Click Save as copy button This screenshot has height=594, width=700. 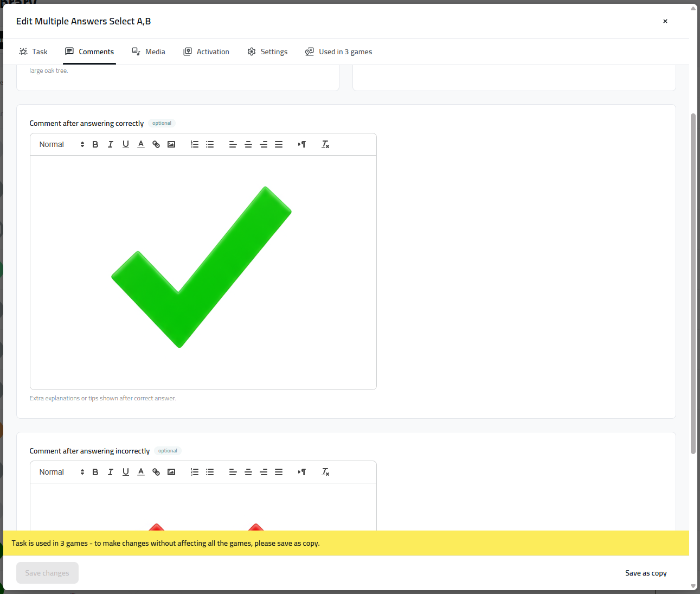tap(646, 573)
